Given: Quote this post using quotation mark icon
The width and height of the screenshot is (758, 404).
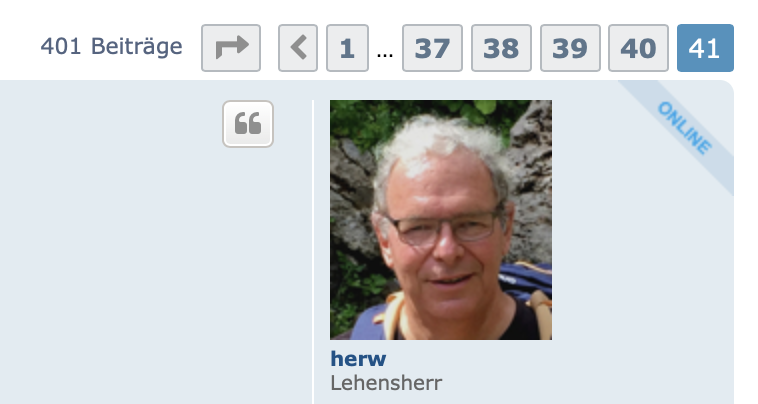Looking at the screenshot, I should [x=248, y=124].
